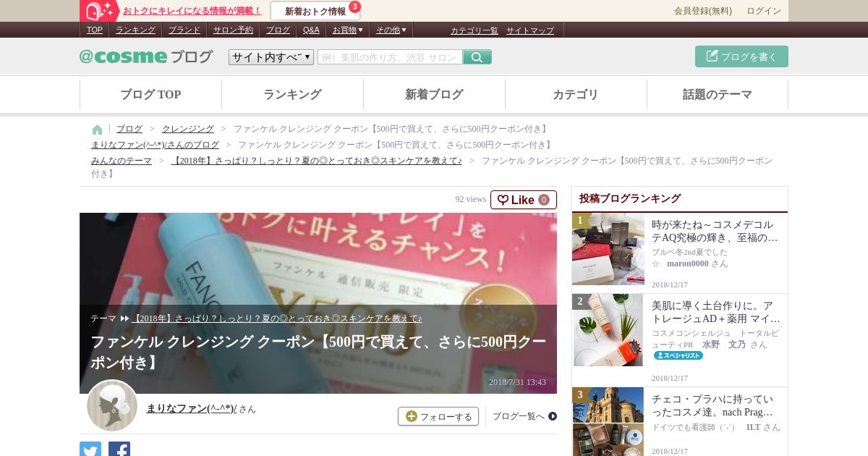Open ランキング in top navigation bar
Image resolution: width=868 pixels, height=456 pixels.
click(135, 30)
